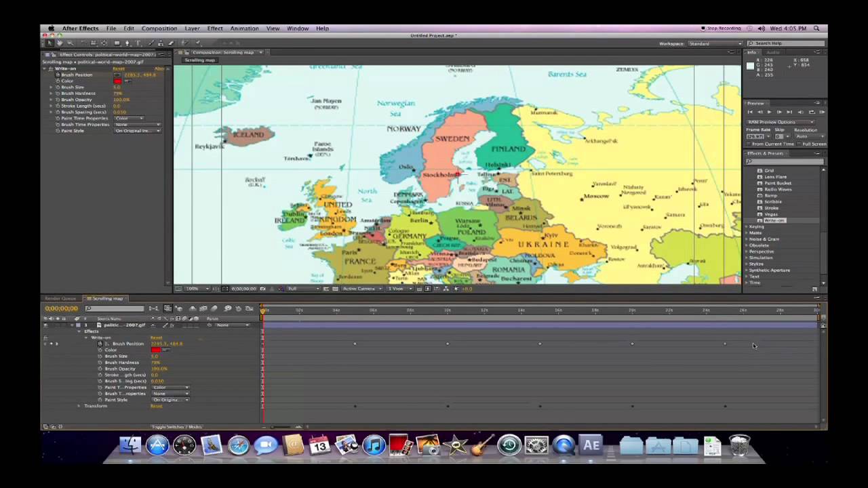The width and height of the screenshot is (868, 488).
Task: Click Brush Position stopwatch in Effect Controls
Action: tap(57, 75)
